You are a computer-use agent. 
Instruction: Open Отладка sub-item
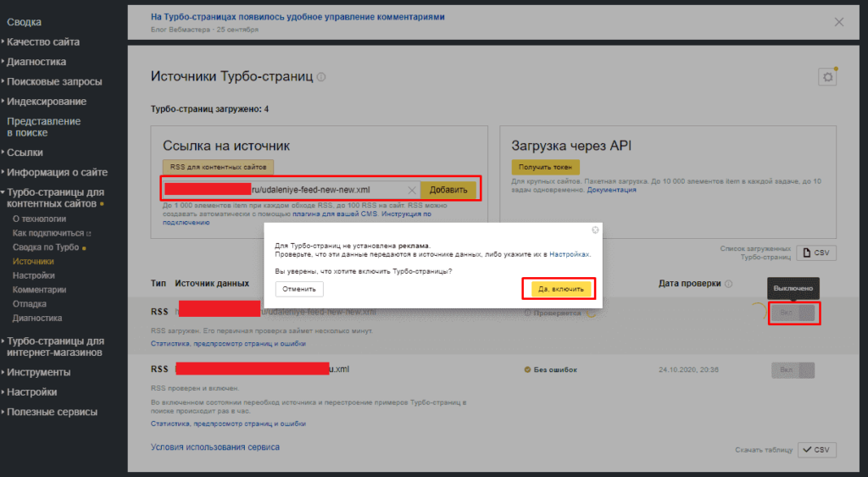click(x=30, y=304)
